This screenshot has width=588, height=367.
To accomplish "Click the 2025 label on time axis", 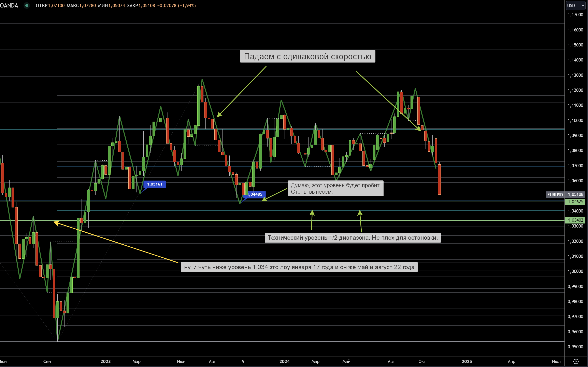I will [467, 361].
